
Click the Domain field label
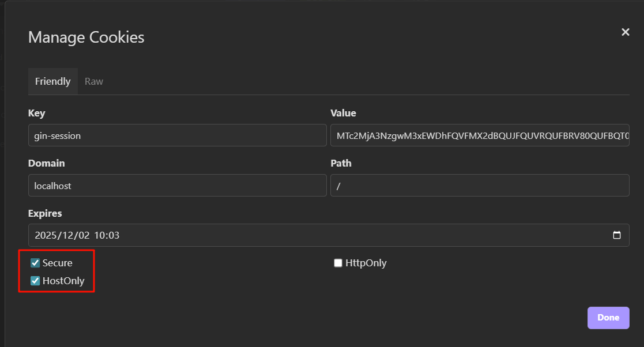pyautogui.click(x=46, y=163)
